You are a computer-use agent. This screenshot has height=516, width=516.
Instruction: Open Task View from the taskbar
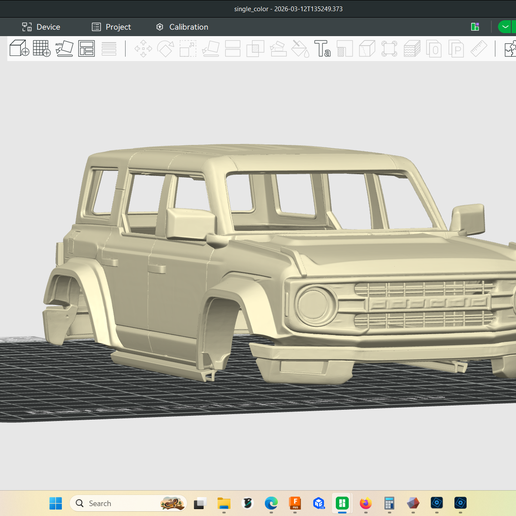[x=199, y=503]
